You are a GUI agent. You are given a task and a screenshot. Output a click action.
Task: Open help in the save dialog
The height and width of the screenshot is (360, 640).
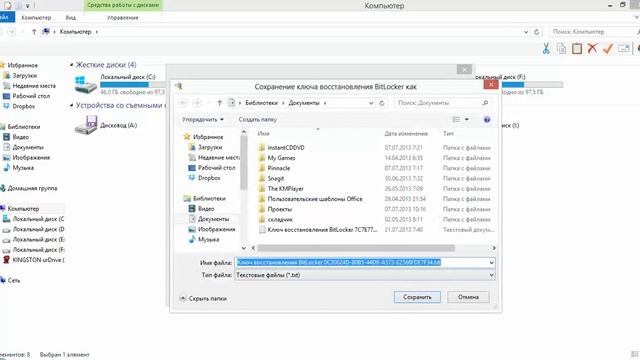pos(487,120)
